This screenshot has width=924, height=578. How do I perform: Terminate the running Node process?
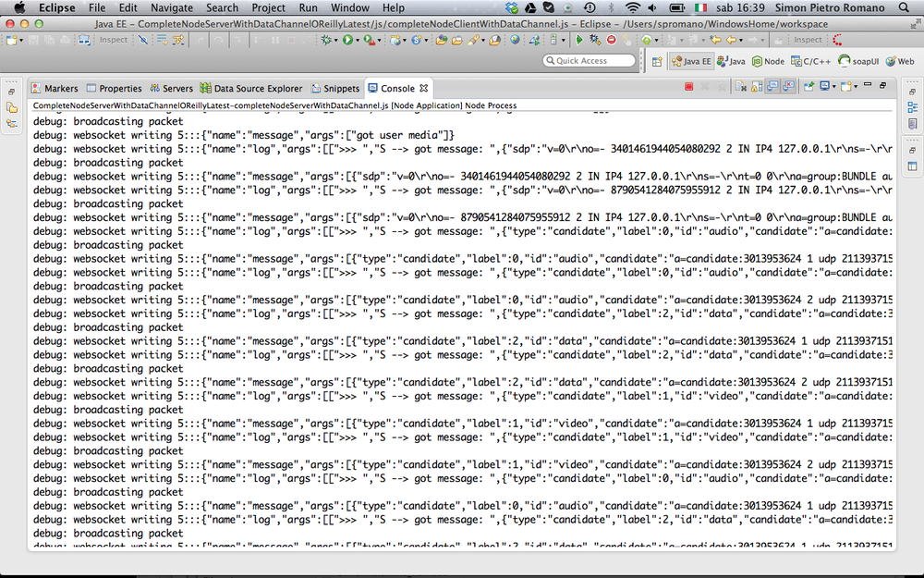click(689, 88)
